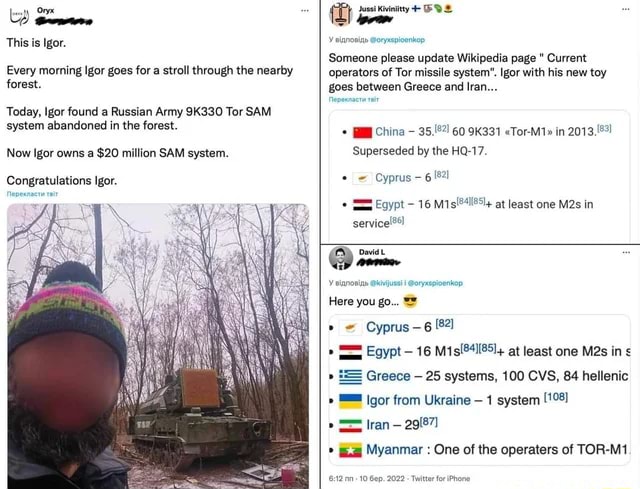Click the Ukraine flag beside Igor entry
This screenshot has height=489, width=640.
[350, 401]
